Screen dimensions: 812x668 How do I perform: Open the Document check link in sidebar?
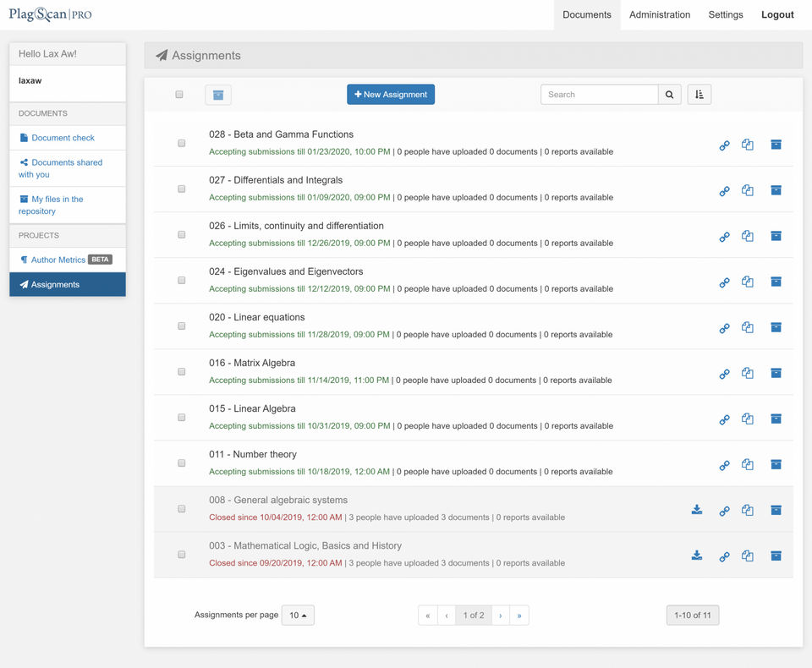tap(63, 138)
